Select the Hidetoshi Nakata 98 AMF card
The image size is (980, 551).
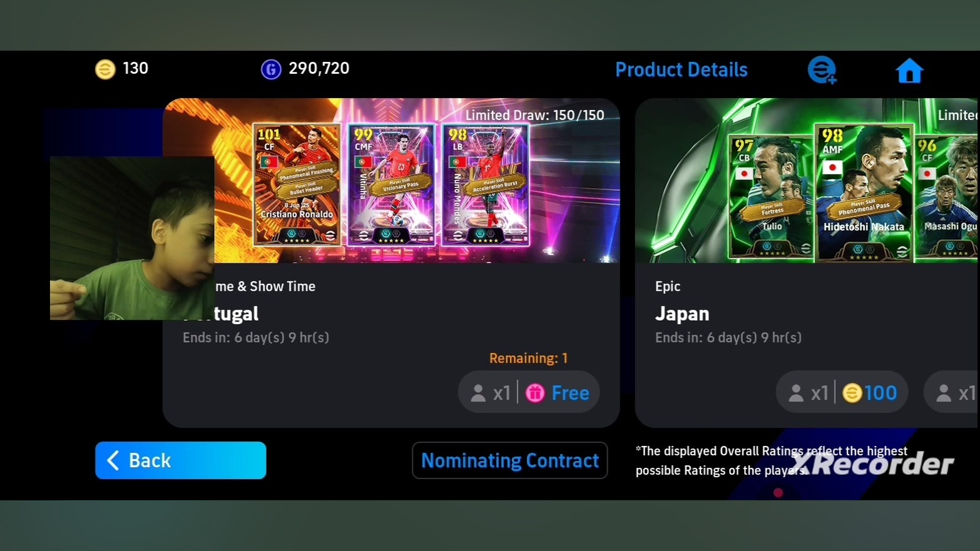(864, 192)
